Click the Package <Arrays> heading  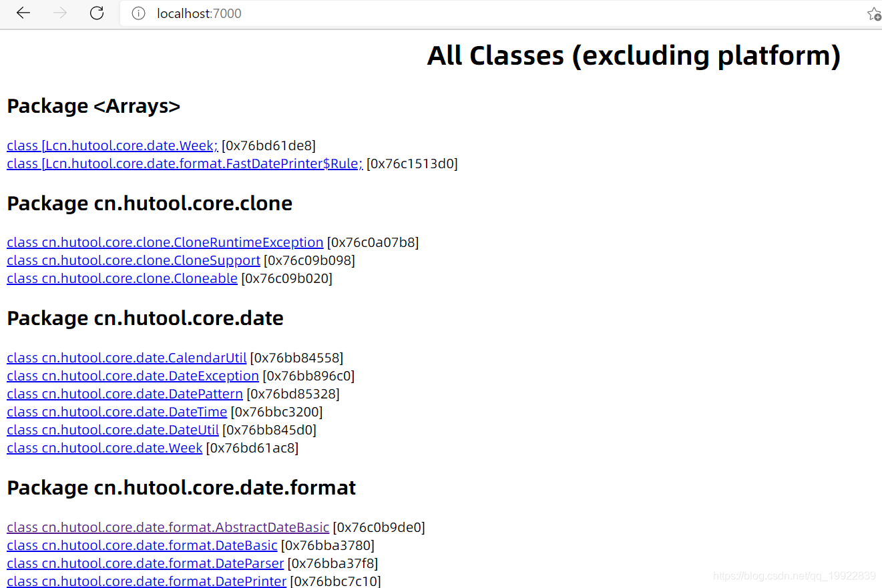point(93,106)
